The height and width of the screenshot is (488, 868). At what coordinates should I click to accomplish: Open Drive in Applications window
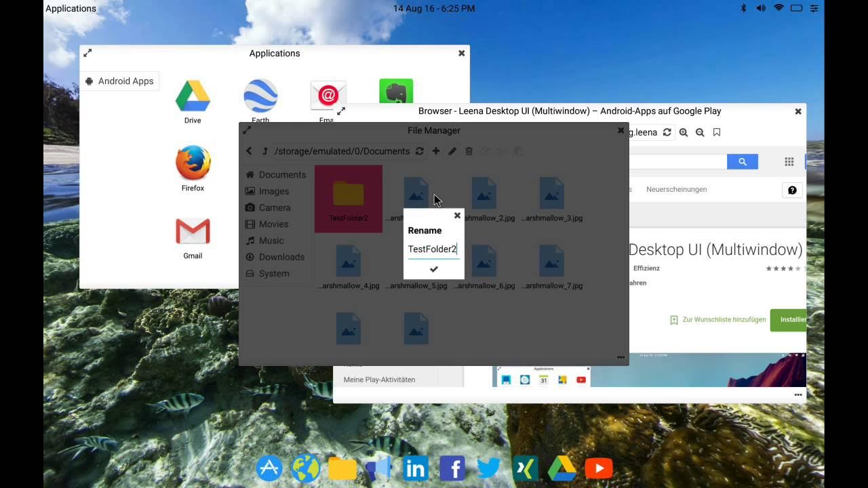tap(193, 102)
